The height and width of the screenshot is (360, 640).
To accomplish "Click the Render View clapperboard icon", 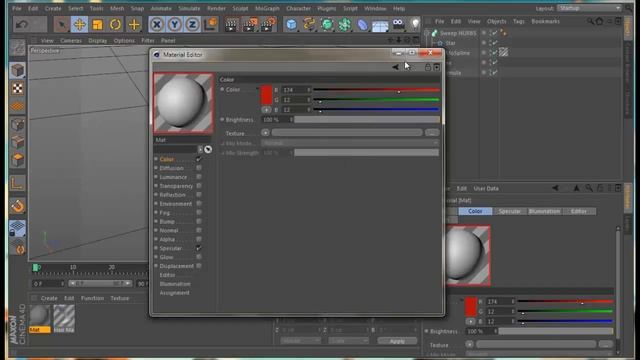I will pyautogui.click(x=231, y=24).
